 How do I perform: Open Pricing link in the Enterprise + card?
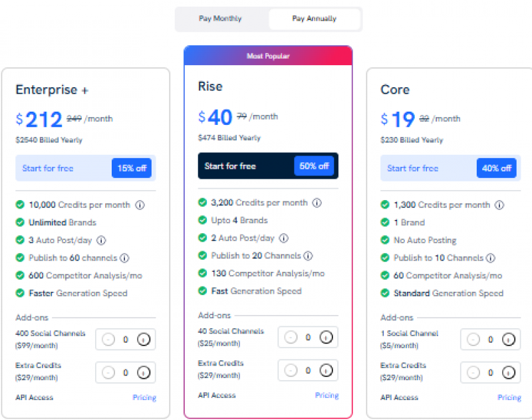(x=144, y=397)
